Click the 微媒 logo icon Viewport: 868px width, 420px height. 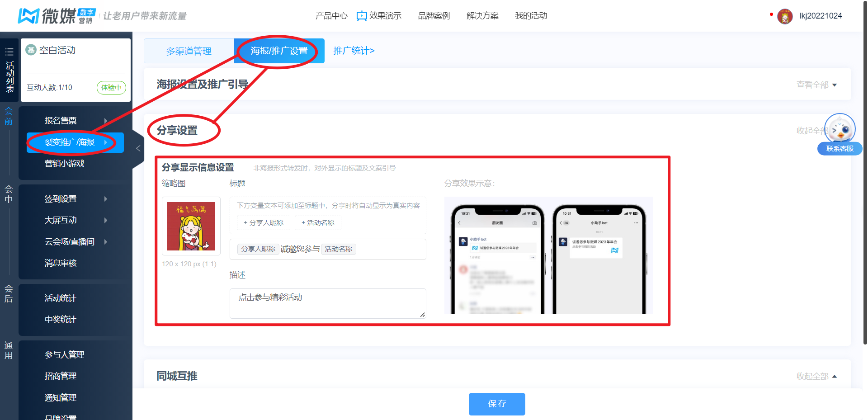pos(28,16)
